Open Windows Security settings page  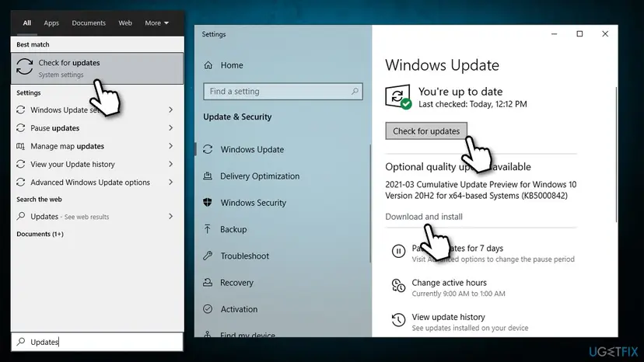point(253,202)
